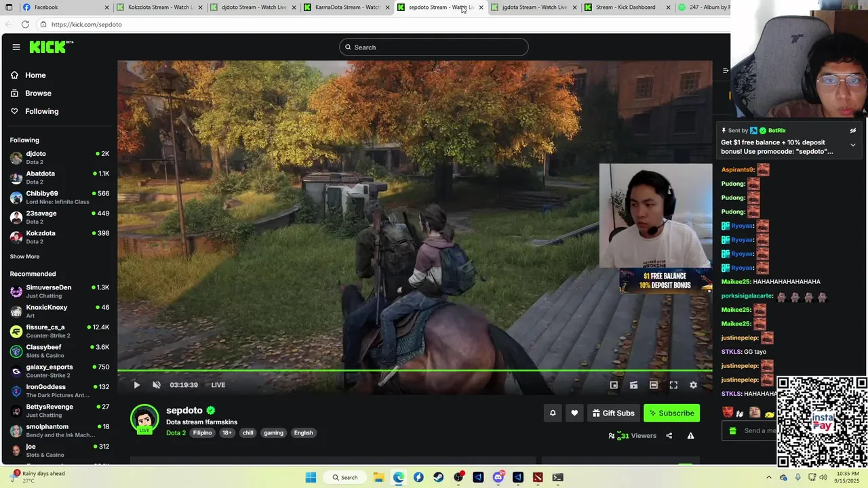Viewport: 868px width, 488px height.
Task: Open Discord from the taskbar
Action: pyautogui.click(x=498, y=477)
